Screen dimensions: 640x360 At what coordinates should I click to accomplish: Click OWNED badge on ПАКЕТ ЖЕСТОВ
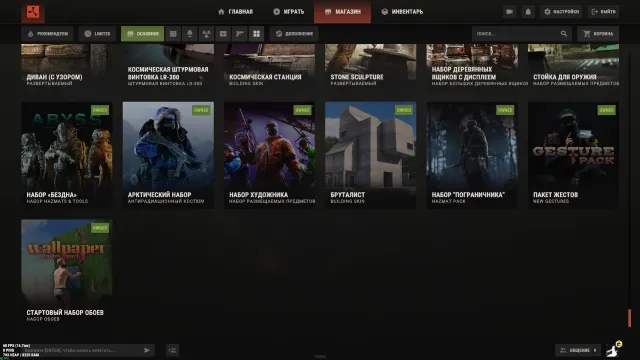(x=606, y=110)
